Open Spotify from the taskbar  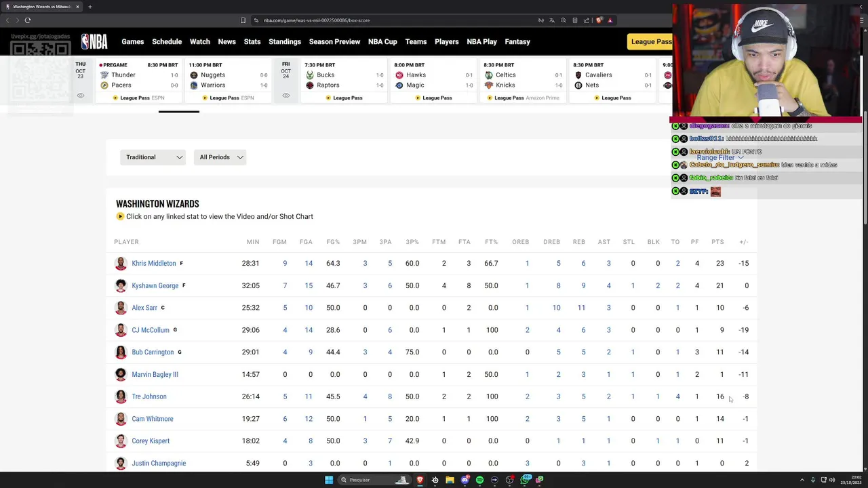point(479,480)
